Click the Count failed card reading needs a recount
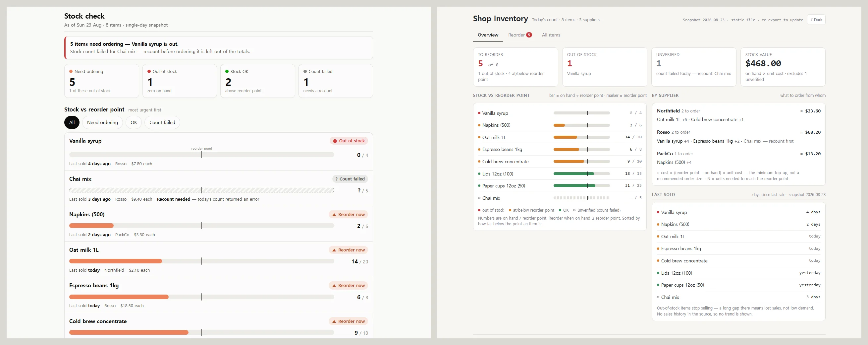 [x=336, y=81]
